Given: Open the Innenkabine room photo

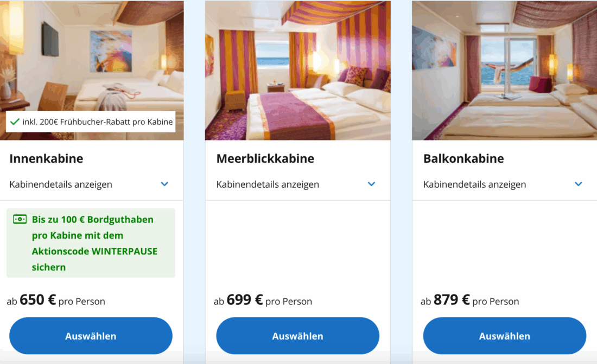Looking at the screenshot, I should tap(92, 60).
